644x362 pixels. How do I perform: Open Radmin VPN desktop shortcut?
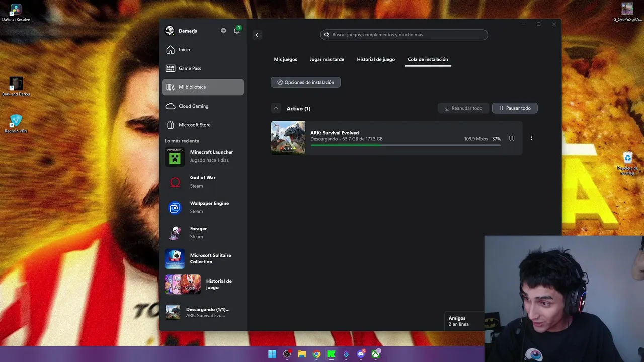click(16, 124)
